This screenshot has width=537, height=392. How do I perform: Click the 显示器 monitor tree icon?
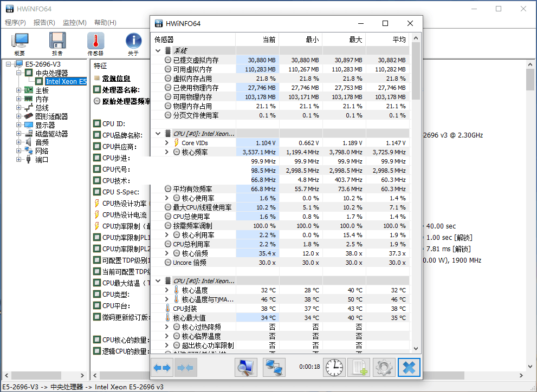[28, 125]
